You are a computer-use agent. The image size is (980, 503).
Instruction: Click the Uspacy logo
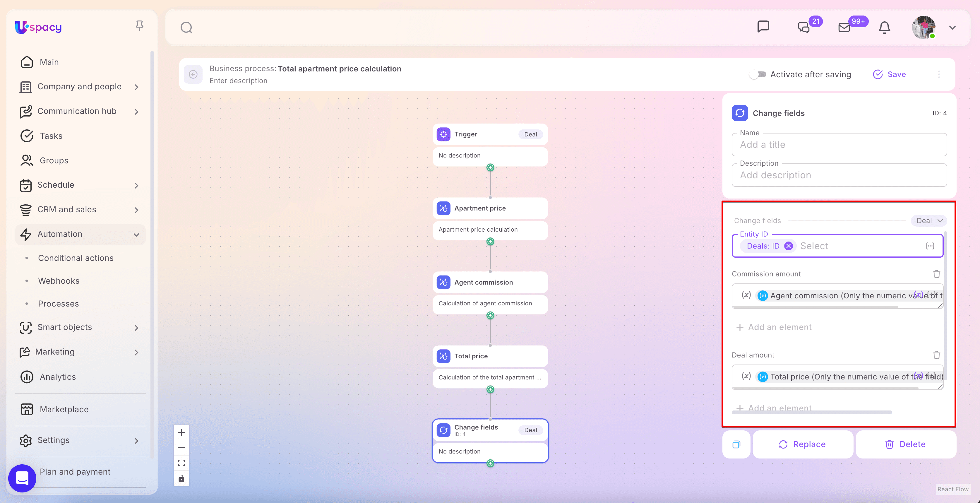pos(38,27)
